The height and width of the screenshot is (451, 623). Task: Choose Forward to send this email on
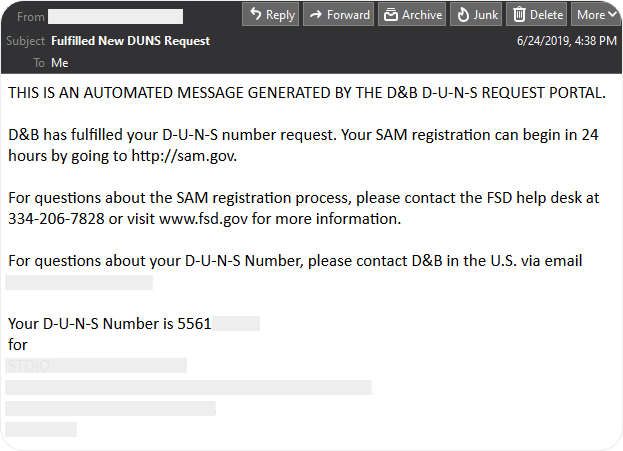pos(339,14)
